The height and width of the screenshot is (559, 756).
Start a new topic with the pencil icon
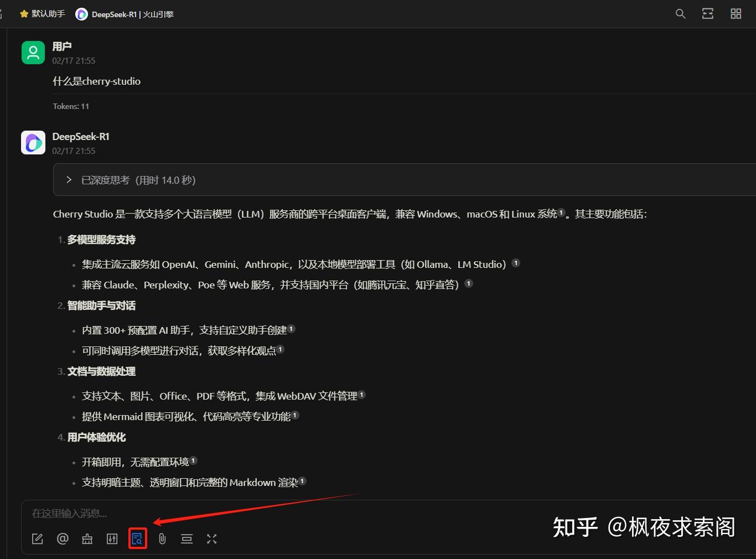point(37,539)
